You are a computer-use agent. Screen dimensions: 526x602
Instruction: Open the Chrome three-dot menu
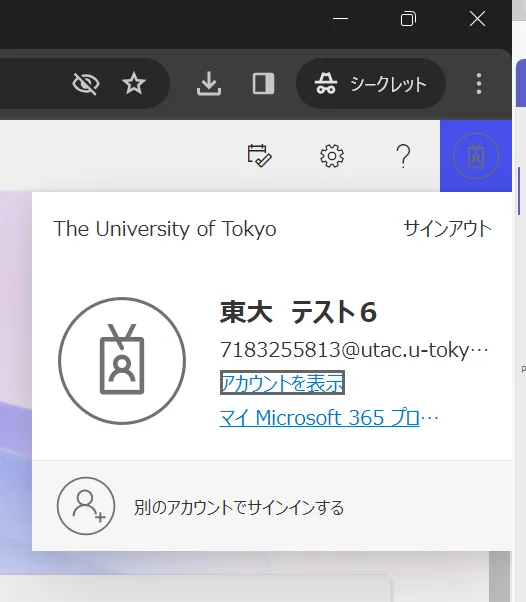478,83
